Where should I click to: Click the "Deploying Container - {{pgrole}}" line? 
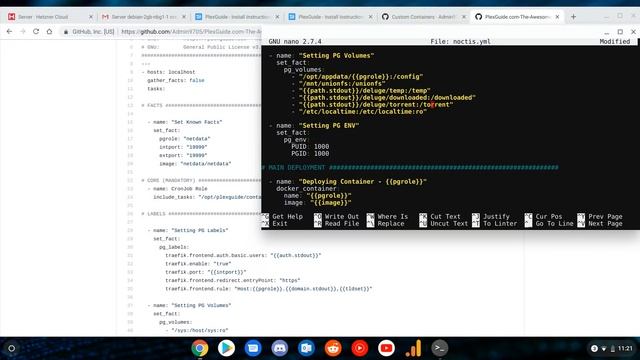coord(348,181)
